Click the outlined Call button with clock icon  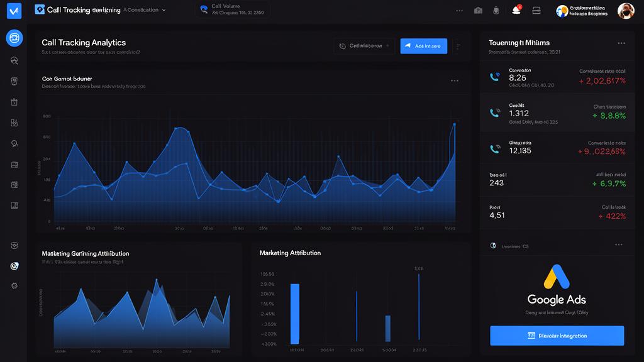pos(364,46)
